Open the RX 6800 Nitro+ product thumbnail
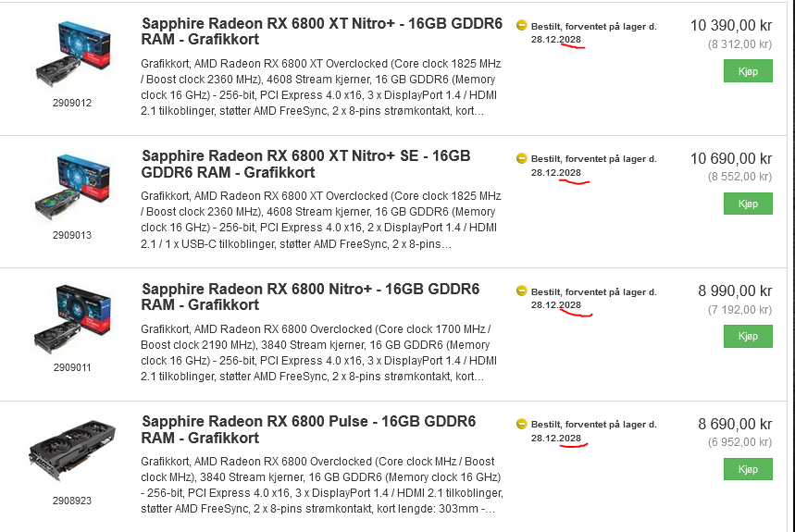 (72, 319)
